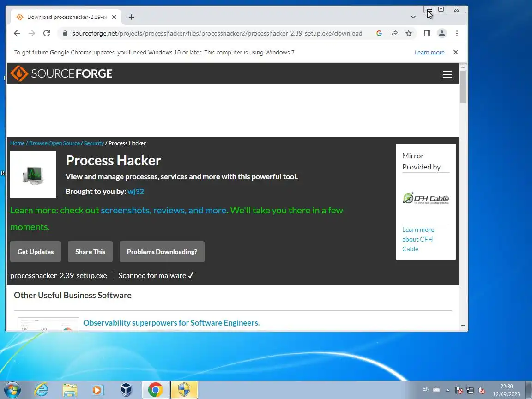Click the Process Hacker project icon
Screen dimensions: 532x399
(x=33, y=175)
